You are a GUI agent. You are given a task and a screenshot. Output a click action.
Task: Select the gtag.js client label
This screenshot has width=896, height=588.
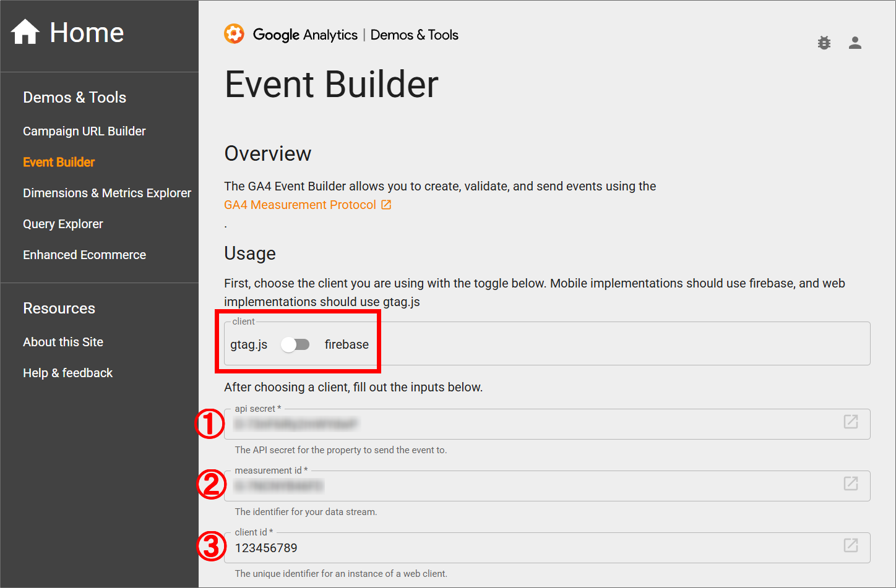point(249,344)
